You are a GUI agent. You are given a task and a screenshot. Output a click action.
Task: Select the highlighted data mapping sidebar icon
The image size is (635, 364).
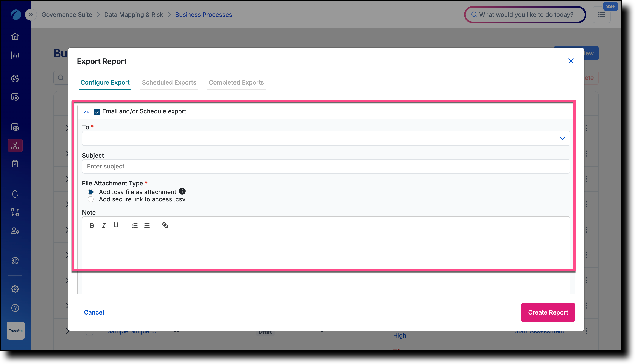point(15,145)
